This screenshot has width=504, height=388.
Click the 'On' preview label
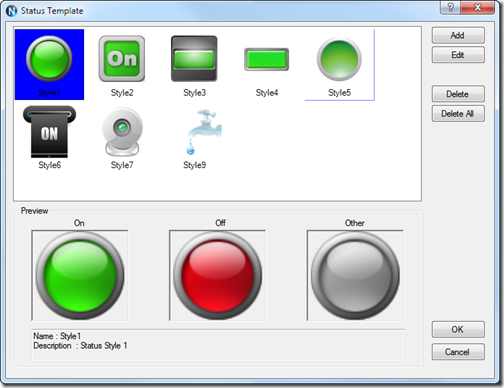(79, 223)
